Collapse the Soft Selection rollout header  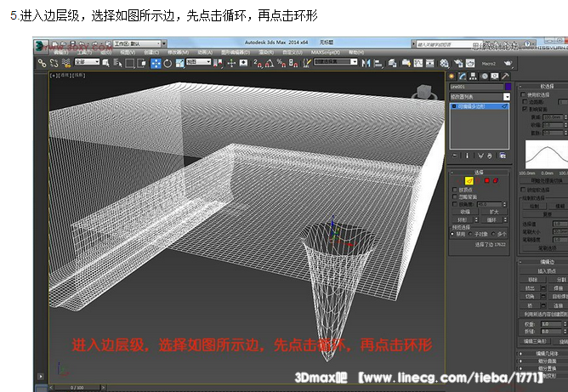click(x=542, y=86)
